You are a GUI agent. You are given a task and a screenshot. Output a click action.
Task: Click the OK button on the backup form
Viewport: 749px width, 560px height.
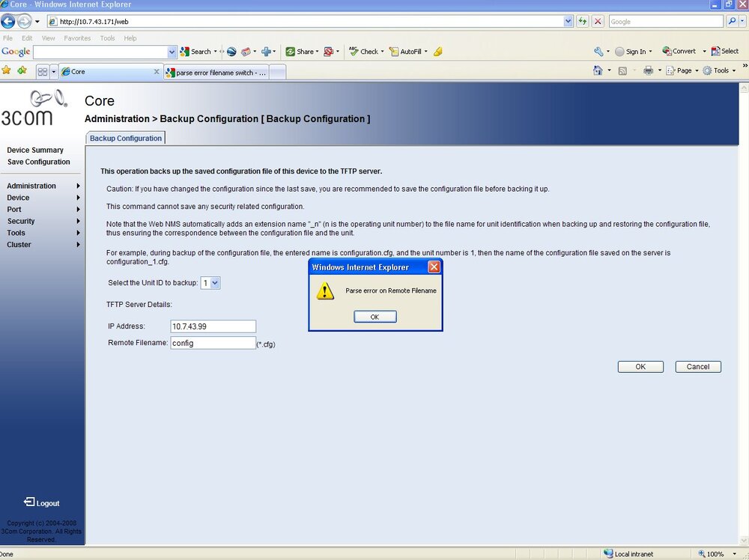tap(640, 367)
